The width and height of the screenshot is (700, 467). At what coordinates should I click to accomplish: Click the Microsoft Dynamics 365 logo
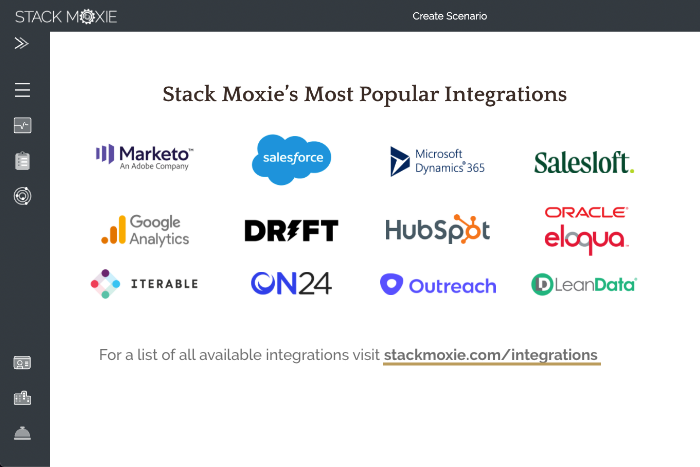click(437, 161)
